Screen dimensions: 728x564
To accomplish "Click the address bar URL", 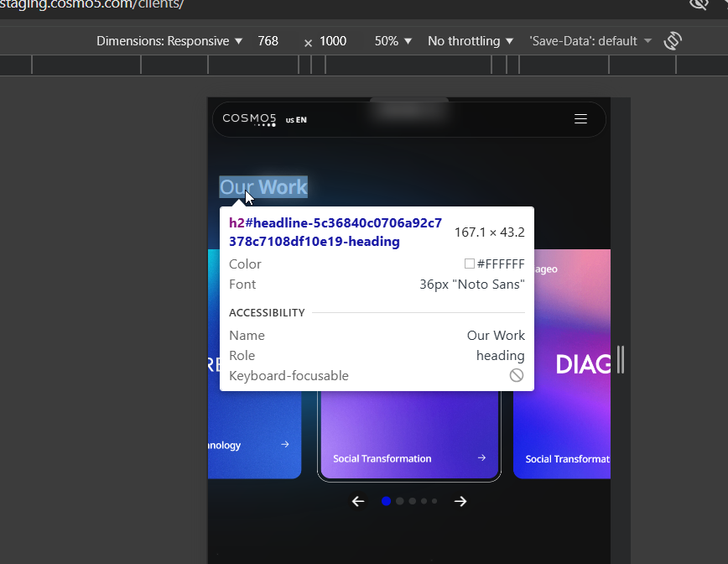I will [92, 4].
